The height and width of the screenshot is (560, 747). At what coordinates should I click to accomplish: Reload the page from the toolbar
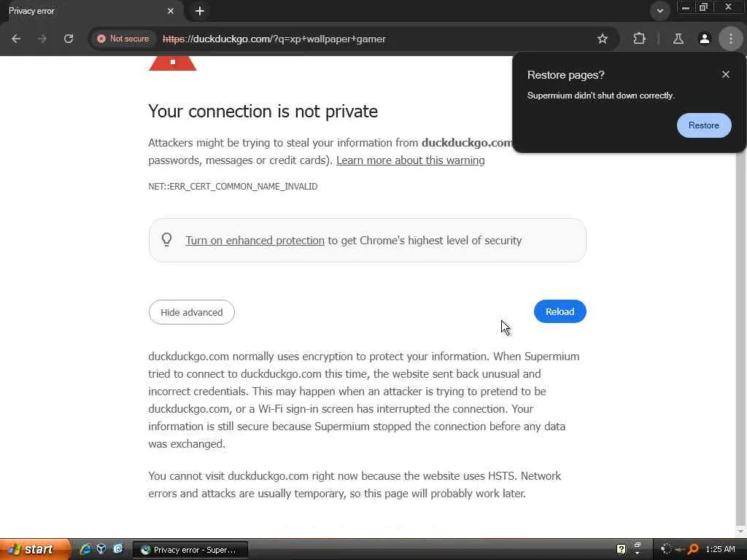pos(69,39)
